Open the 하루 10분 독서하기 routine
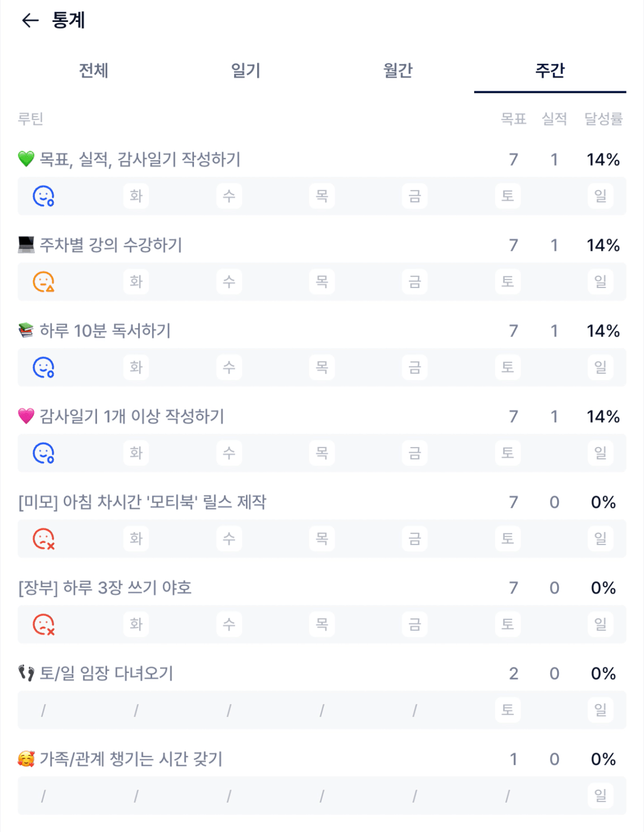 pos(105,331)
